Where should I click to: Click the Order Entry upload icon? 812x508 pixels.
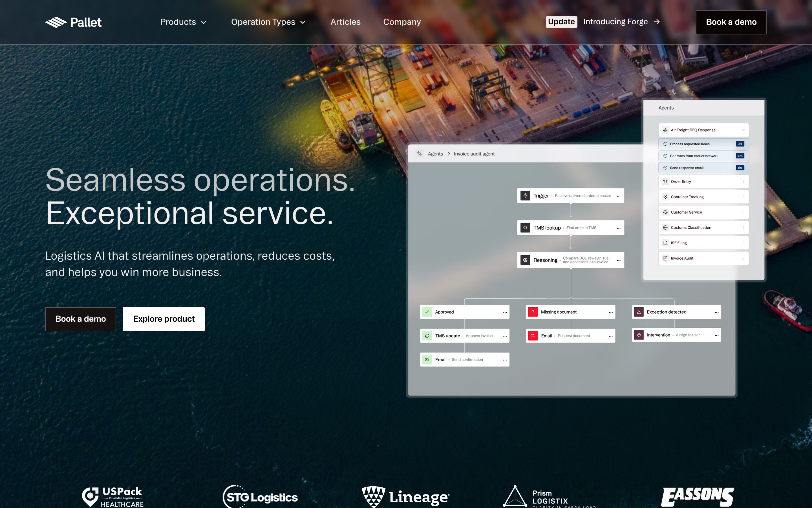pos(665,181)
